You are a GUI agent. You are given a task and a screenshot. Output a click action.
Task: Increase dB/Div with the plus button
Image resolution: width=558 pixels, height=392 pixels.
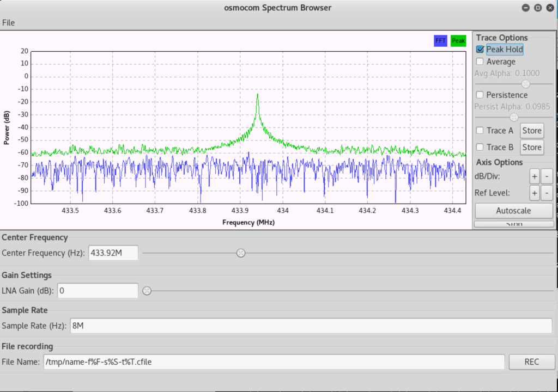[534, 176]
